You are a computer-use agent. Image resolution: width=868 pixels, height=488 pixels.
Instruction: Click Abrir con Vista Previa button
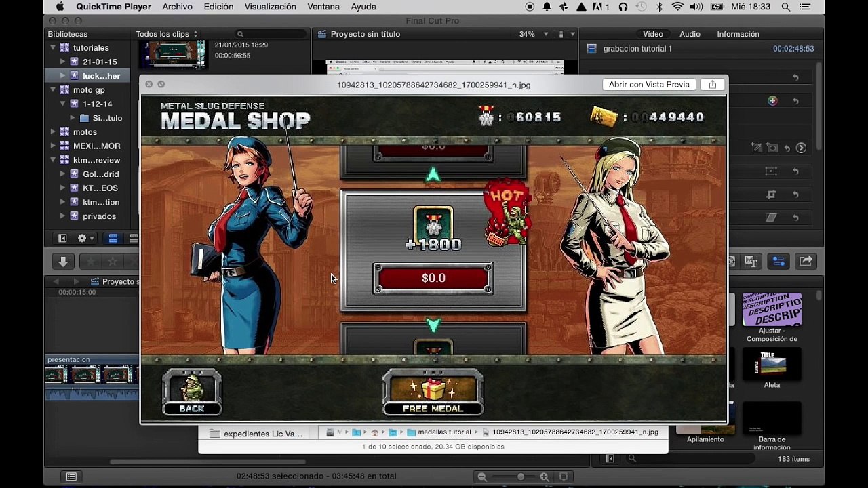click(x=649, y=85)
